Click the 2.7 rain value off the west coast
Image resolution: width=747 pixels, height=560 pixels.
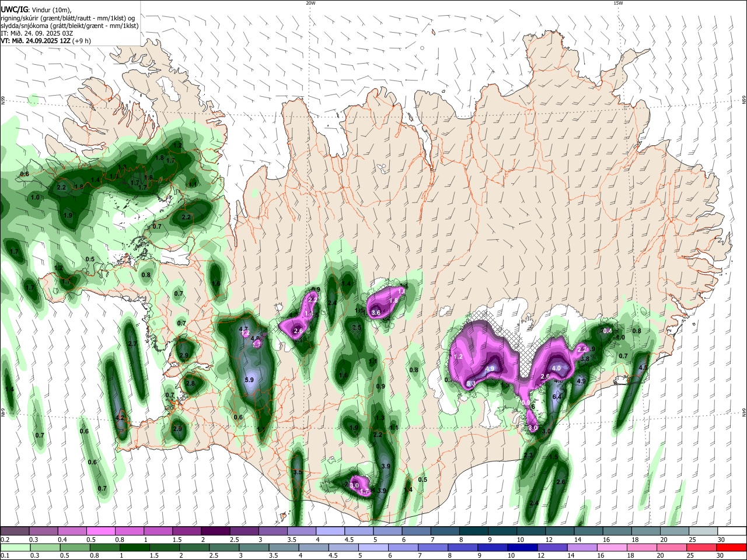tap(132, 344)
